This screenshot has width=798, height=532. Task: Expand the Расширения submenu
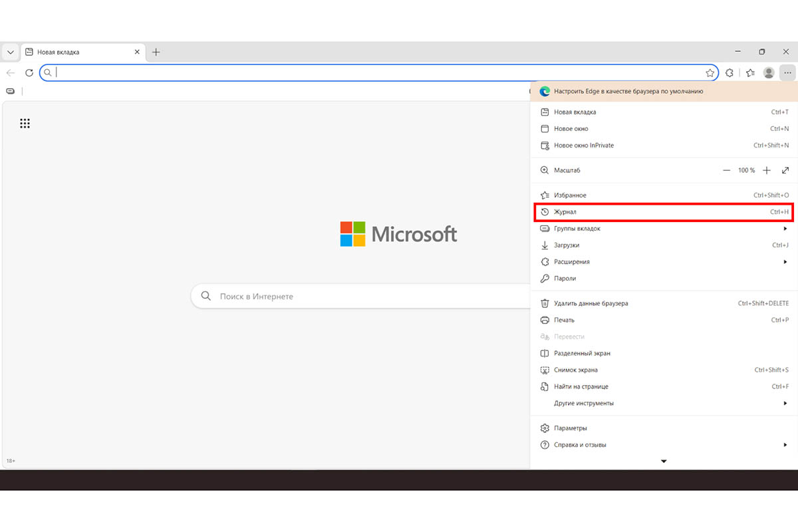tap(664, 262)
